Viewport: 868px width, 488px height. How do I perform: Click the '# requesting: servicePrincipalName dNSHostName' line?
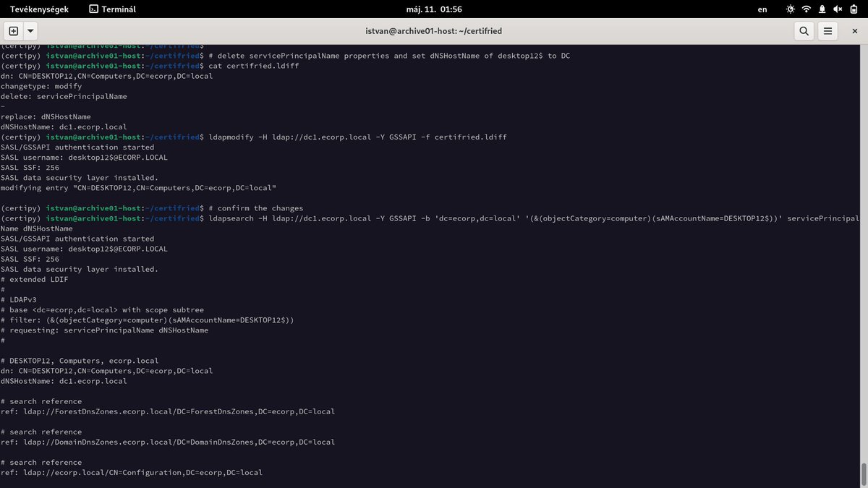(x=104, y=330)
